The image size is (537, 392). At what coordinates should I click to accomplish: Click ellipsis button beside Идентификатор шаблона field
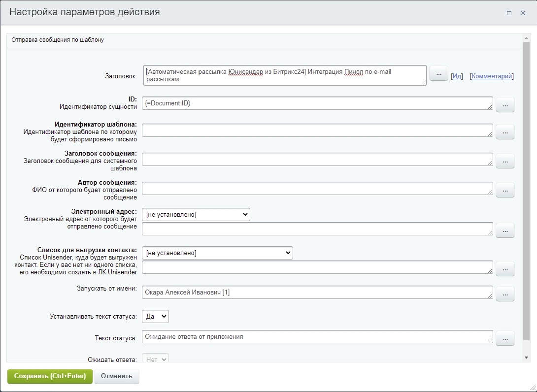505,131
